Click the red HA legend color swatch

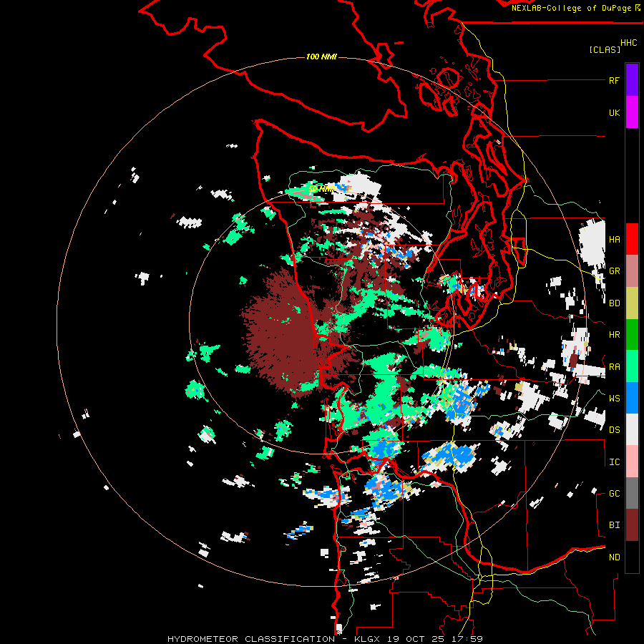(632, 239)
